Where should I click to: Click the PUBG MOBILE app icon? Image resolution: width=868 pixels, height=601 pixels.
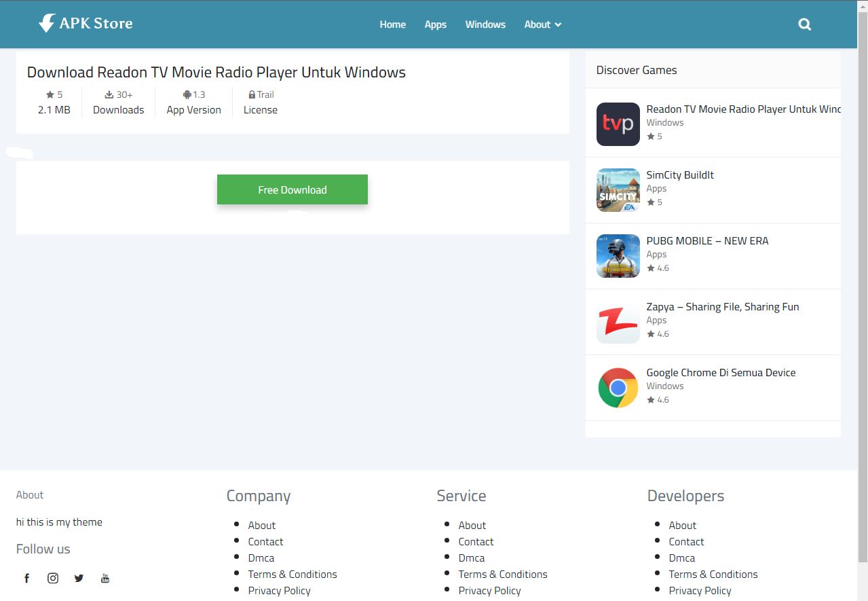point(618,256)
